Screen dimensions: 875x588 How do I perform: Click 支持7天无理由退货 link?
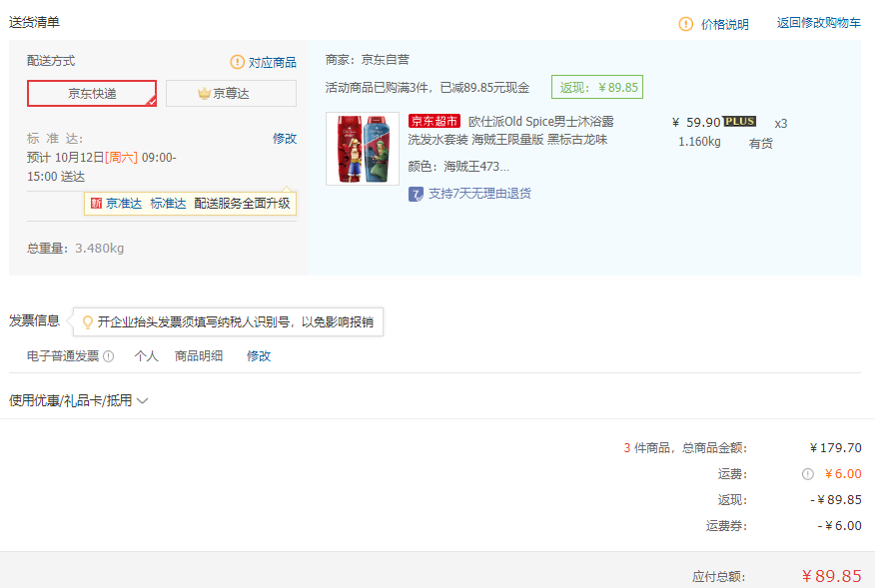point(479,193)
